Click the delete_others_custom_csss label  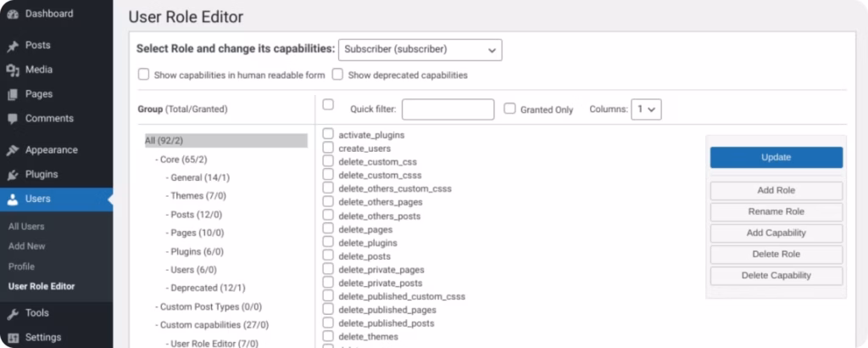(395, 189)
